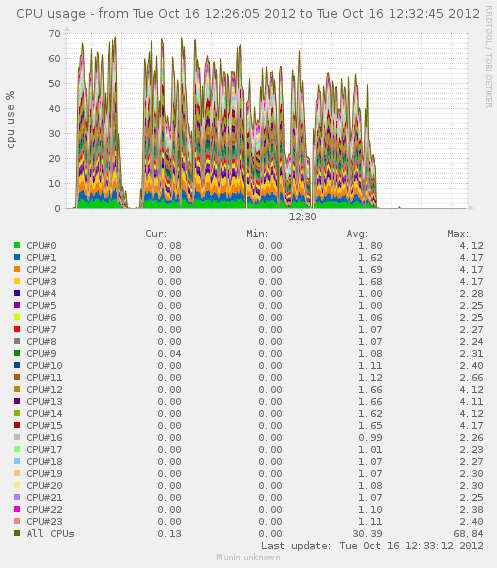Click the 12:30 time axis marker
This screenshot has width=497, height=568.
302,217
